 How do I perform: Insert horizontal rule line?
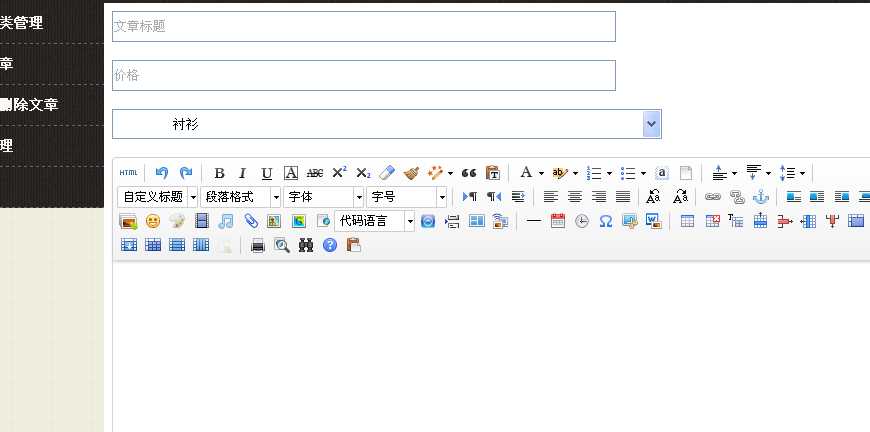pos(534,221)
